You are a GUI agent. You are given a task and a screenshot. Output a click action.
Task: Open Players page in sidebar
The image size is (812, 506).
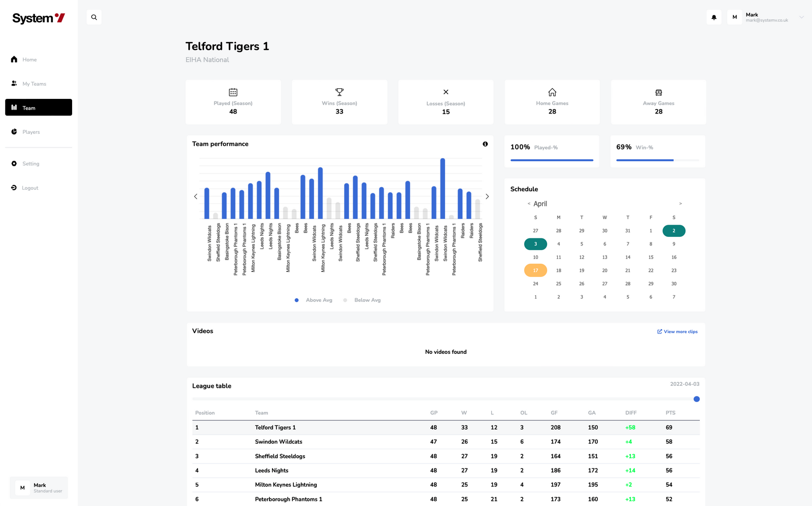click(x=31, y=132)
